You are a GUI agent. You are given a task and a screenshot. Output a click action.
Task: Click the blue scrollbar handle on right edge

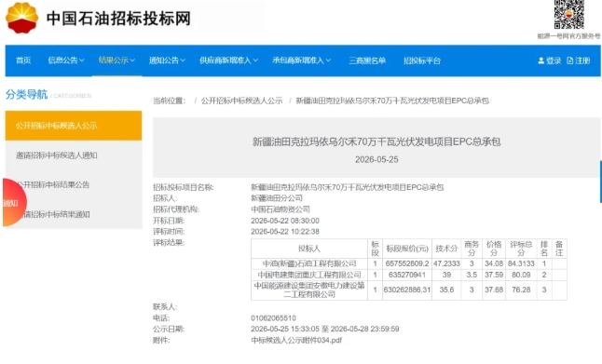point(601,182)
